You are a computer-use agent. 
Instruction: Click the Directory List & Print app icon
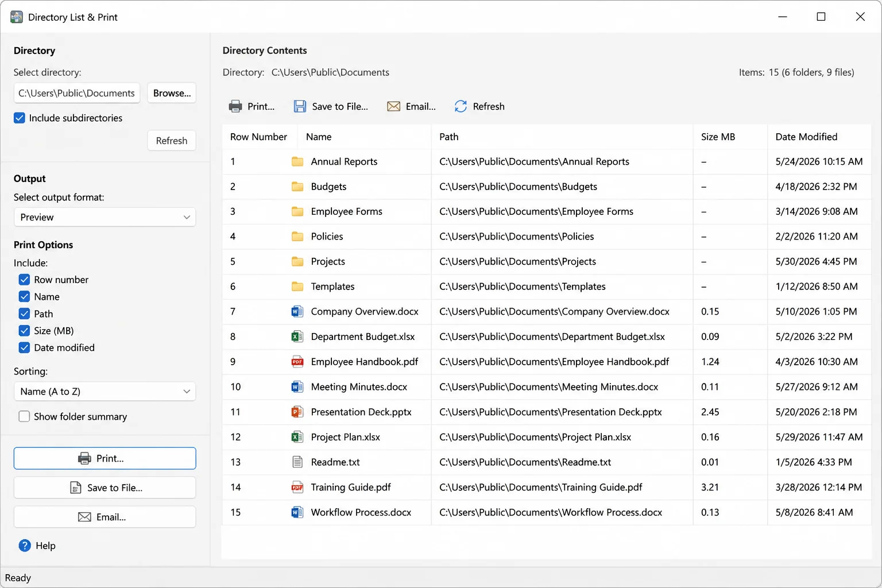17,17
